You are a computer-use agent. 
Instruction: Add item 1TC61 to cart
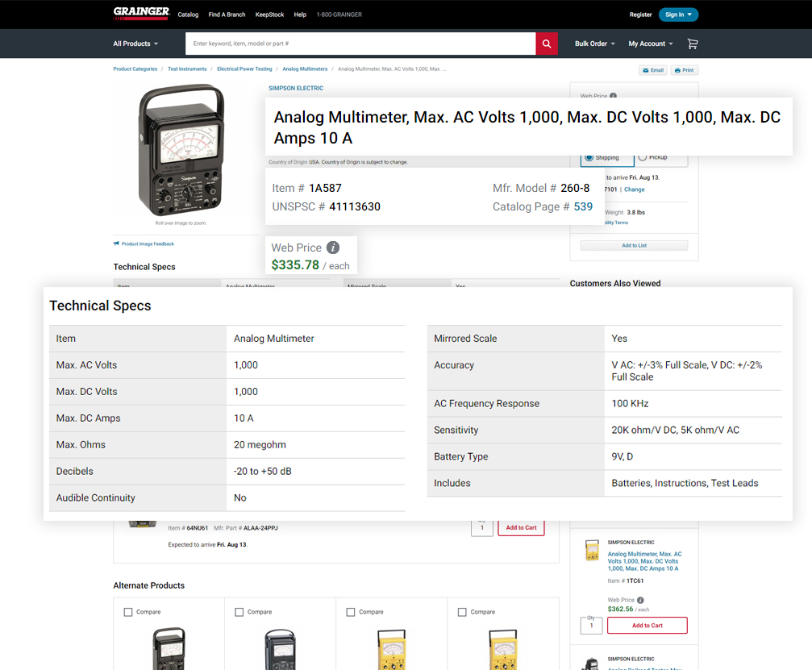pyautogui.click(x=648, y=626)
